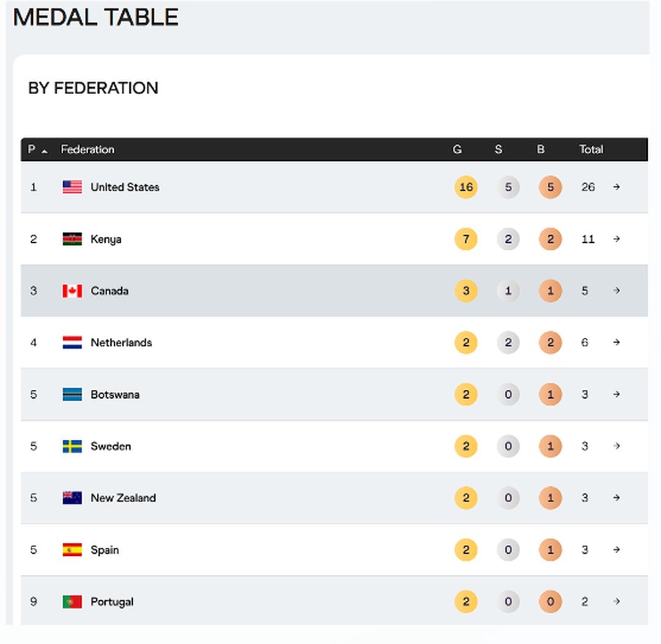Click the Canada flag icon
The height and width of the screenshot is (644, 661).
coord(71,291)
